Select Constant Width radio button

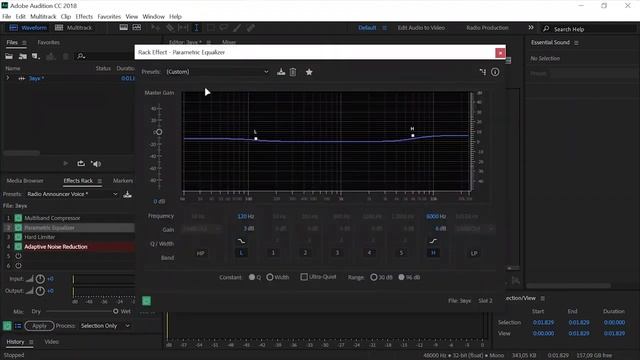click(270, 277)
